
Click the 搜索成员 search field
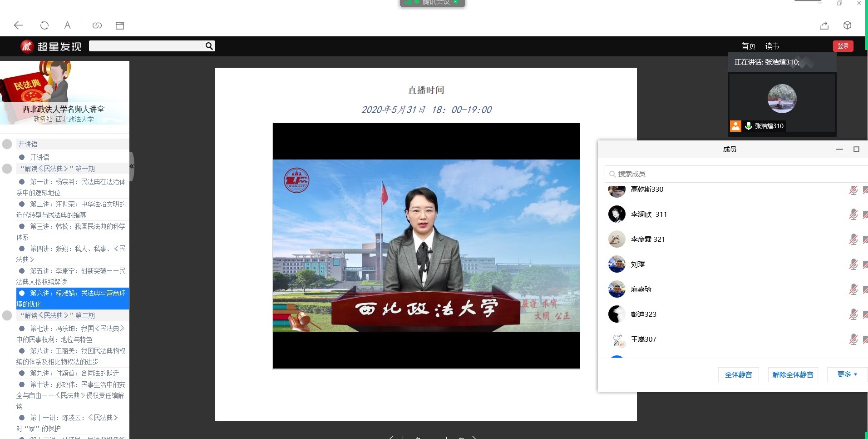735,174
